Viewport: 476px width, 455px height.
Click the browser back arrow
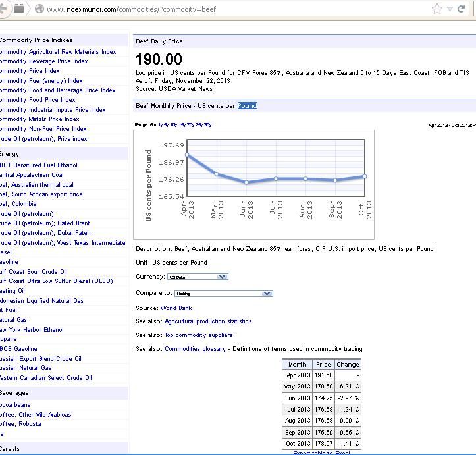(x=3, y=9)
